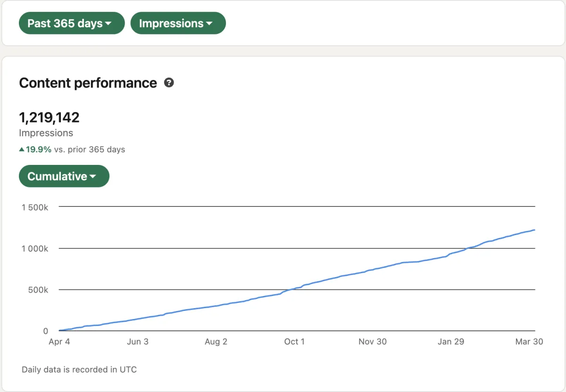Click the 1,219,142 total impressions figure
Image resolution: width=566 pixels, height=392 pixels.
pyautogui.click(x=49, y=117)
